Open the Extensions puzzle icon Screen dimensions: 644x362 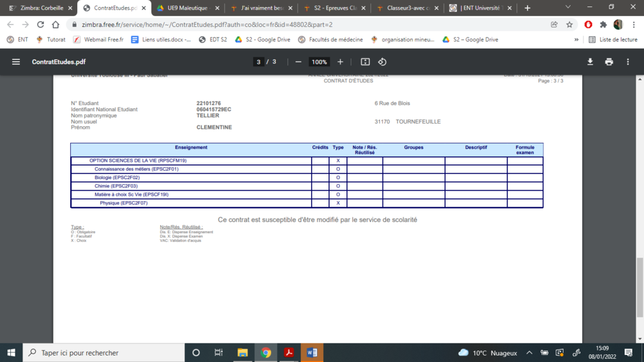603,24
